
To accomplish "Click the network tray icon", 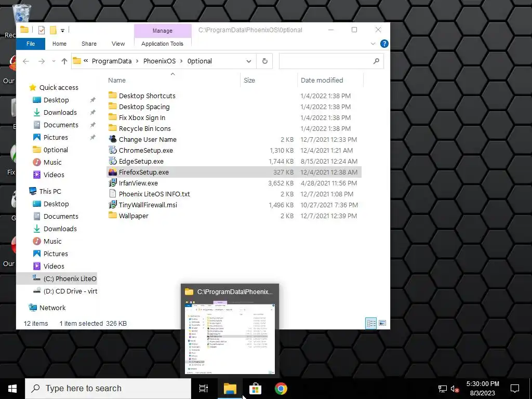I will pyautogui.click(x=443, y=389).
